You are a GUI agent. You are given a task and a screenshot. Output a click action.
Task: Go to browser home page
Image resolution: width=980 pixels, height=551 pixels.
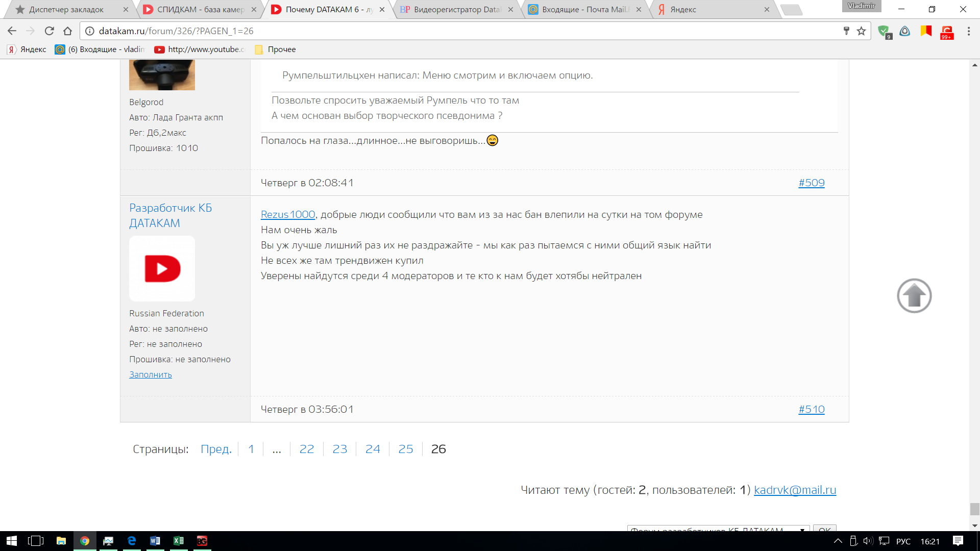click(x=67, y=31)
